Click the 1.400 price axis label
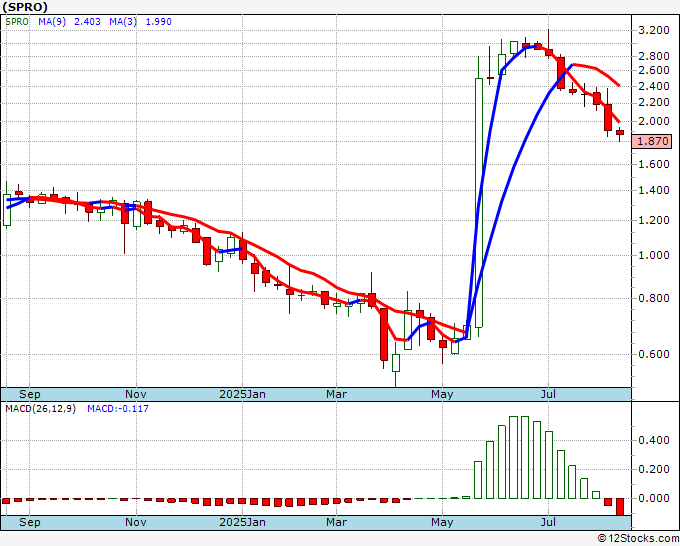The image size is (680, 546). click(654, 190)
